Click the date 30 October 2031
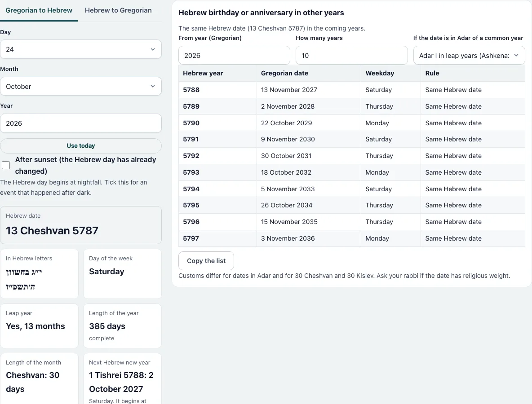Image resolution: width=532 pixels, height=404 pixels. (286, 156)
